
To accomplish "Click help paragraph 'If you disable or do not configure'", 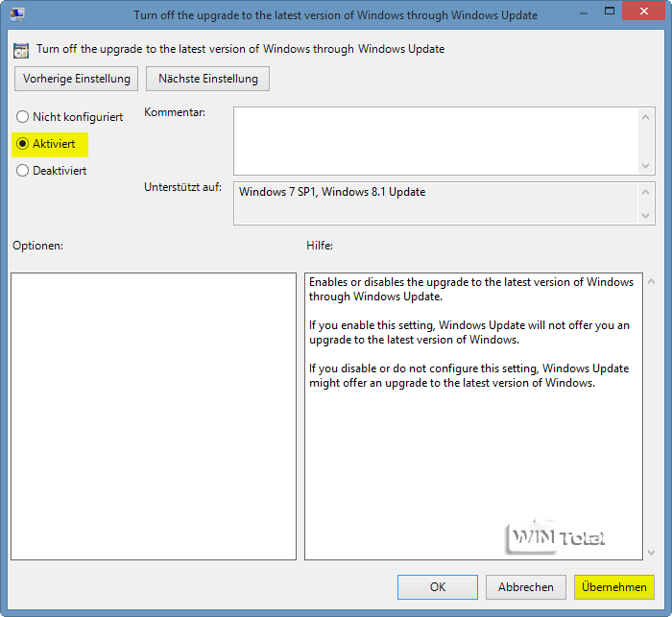I will [468, 376].
